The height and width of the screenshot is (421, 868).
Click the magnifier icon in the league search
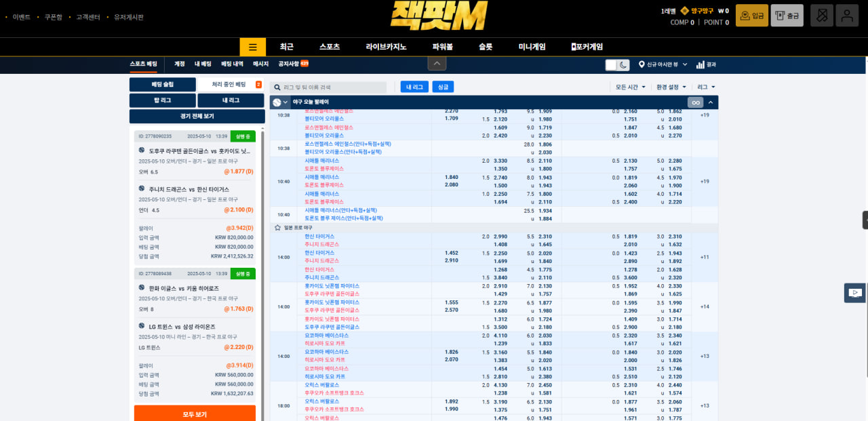277,87
